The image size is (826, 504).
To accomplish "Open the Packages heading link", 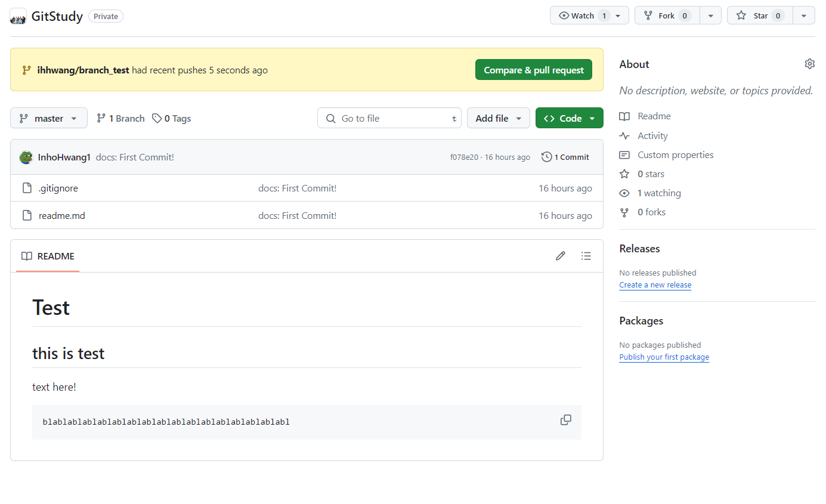I will tap(641, 321).
